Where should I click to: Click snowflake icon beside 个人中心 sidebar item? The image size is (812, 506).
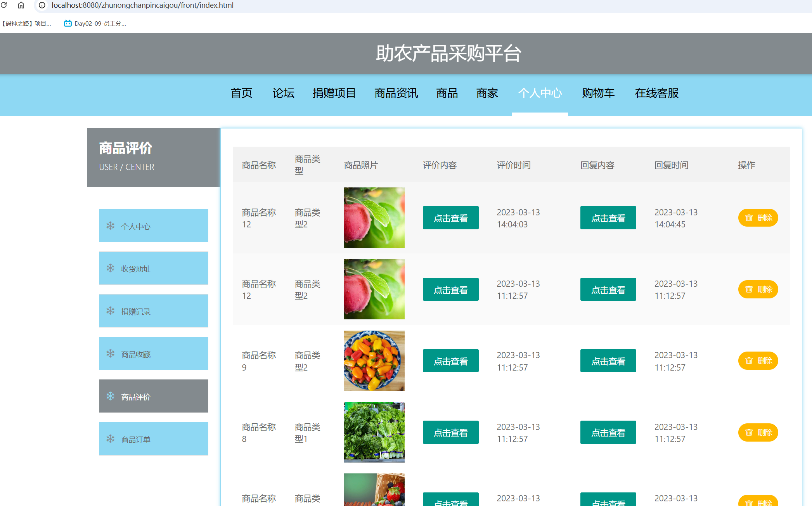[111, 226]
